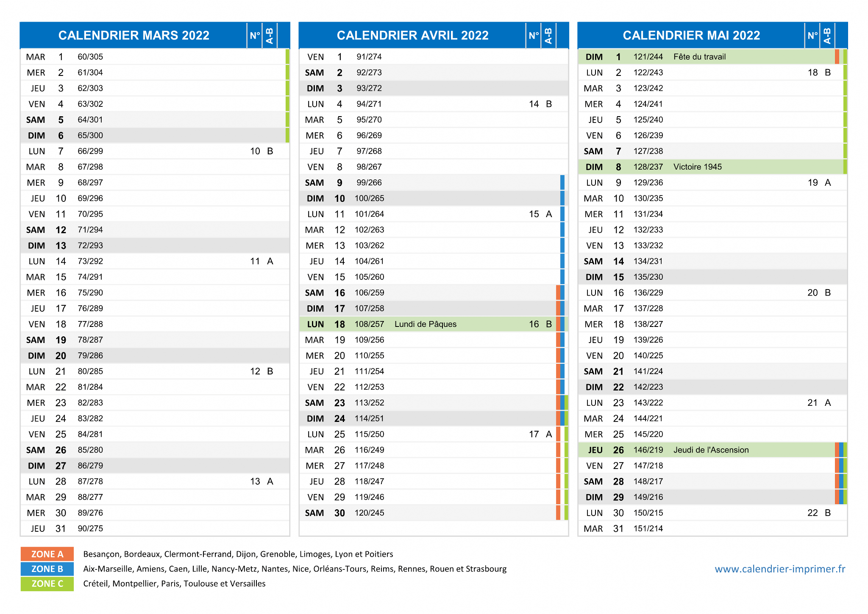
Task: Click week number 21 in May
Action: click(x=813, y=402)
